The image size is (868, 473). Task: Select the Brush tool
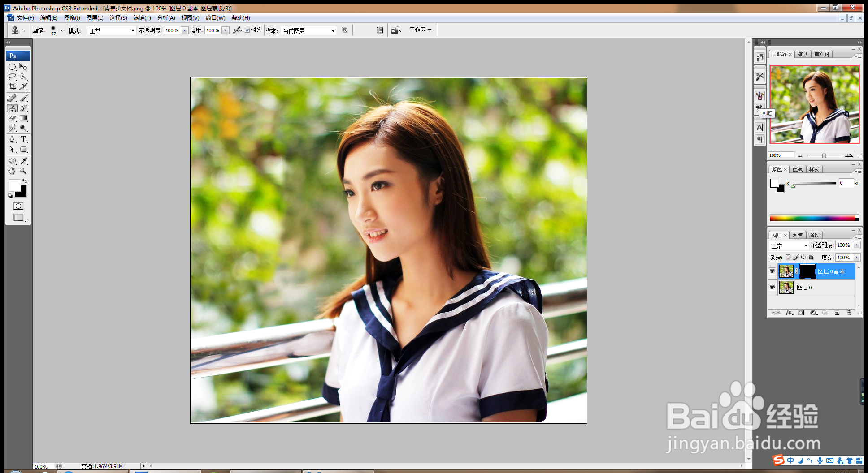24,98
